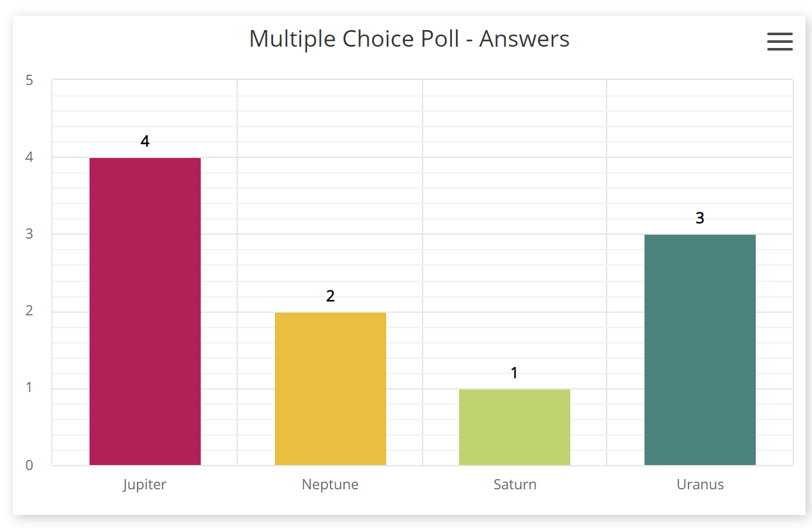Click the Uranus axis label
The width and height of the screenshot is (812, 529).
(x=700, y=484)
